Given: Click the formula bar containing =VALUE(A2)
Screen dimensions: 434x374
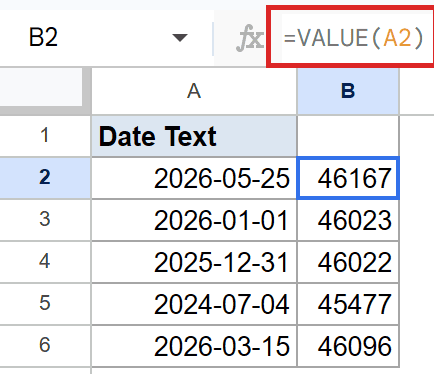Looking at the screenshot, I should tap(352, 37).
